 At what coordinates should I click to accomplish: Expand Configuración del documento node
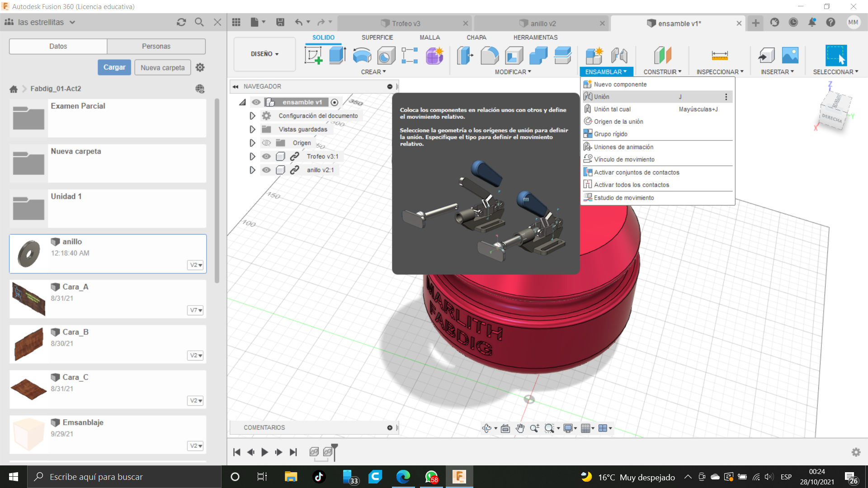252,116
